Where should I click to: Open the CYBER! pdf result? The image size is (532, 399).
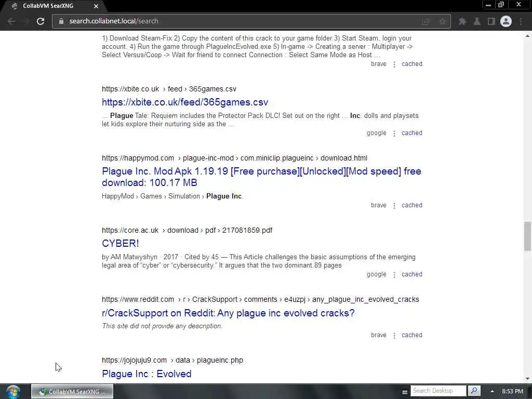(121, 243)
